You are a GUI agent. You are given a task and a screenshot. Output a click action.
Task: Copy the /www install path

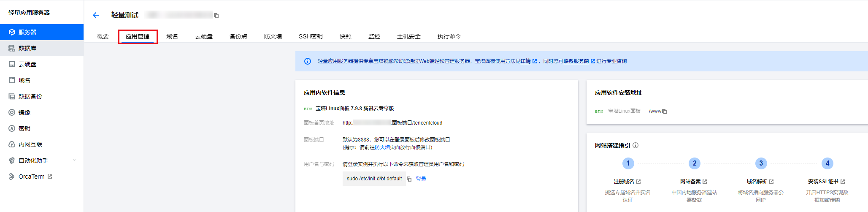coord(665,111)
